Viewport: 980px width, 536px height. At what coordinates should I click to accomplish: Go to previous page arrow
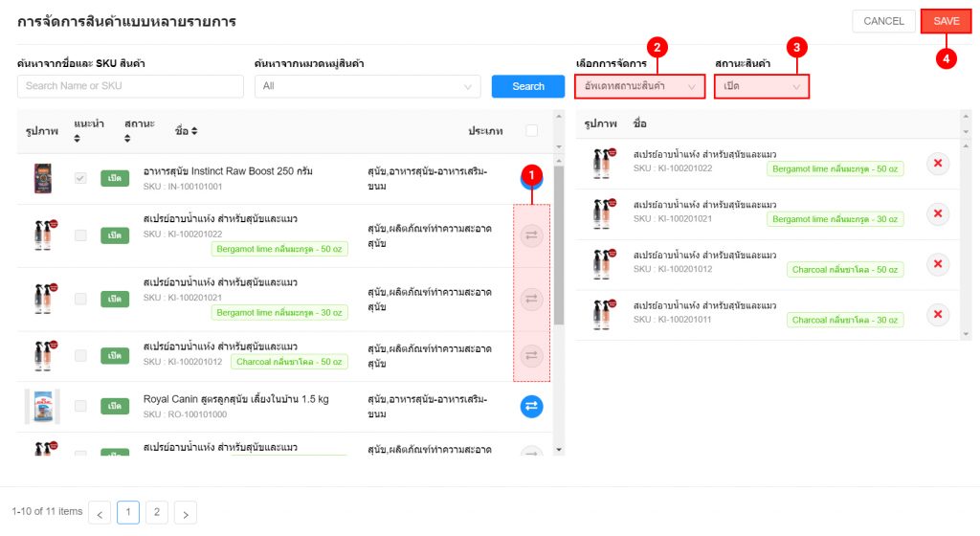tap(100, 513)
